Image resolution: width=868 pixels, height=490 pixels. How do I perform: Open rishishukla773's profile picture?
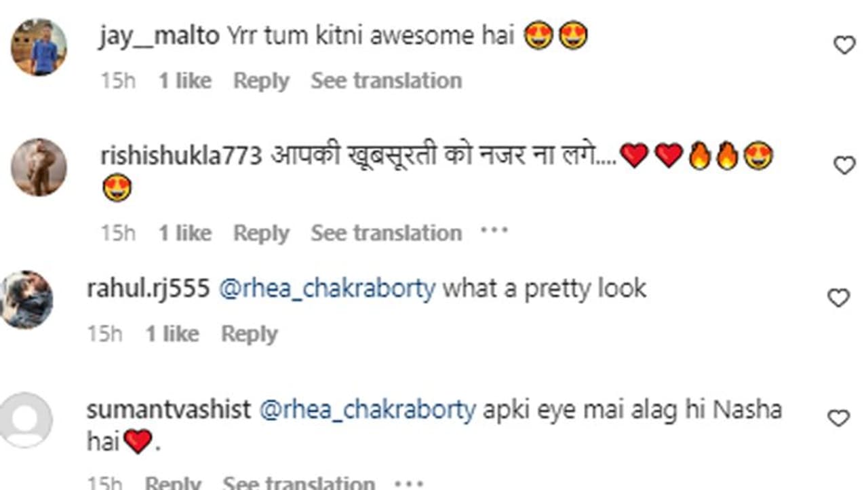[x=39, y=167]
